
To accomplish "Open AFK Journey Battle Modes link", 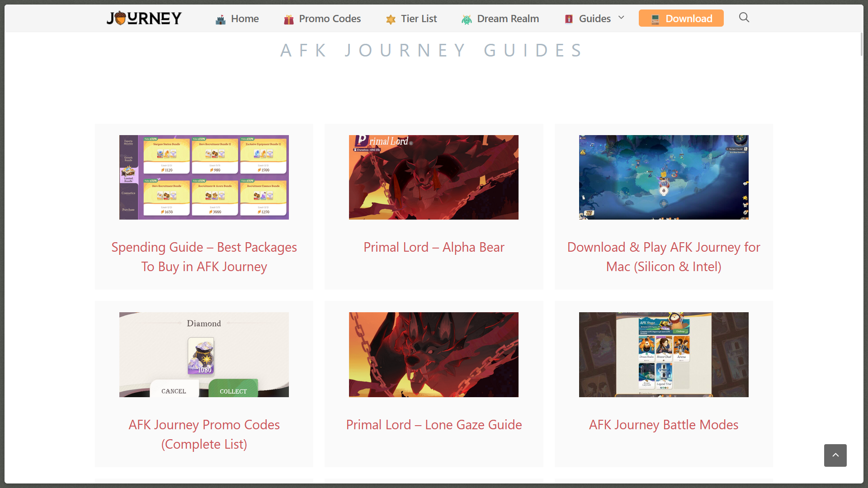I will [664, 425].
